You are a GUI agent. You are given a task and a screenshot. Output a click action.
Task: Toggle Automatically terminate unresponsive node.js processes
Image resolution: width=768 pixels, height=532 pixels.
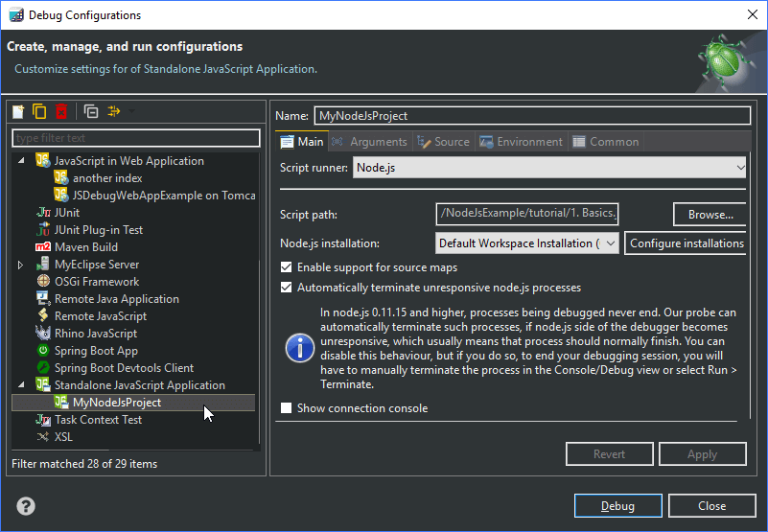(x=286, y=287)
